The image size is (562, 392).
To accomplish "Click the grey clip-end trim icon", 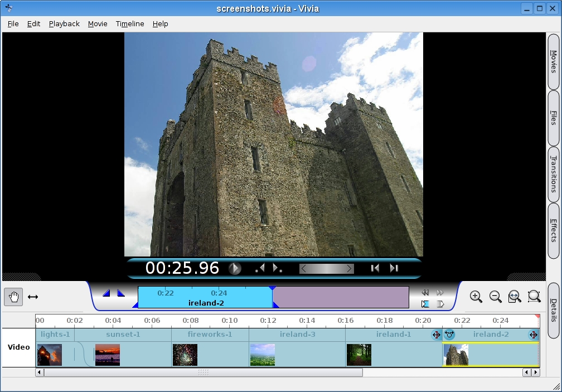I will [x=440, y=304].
